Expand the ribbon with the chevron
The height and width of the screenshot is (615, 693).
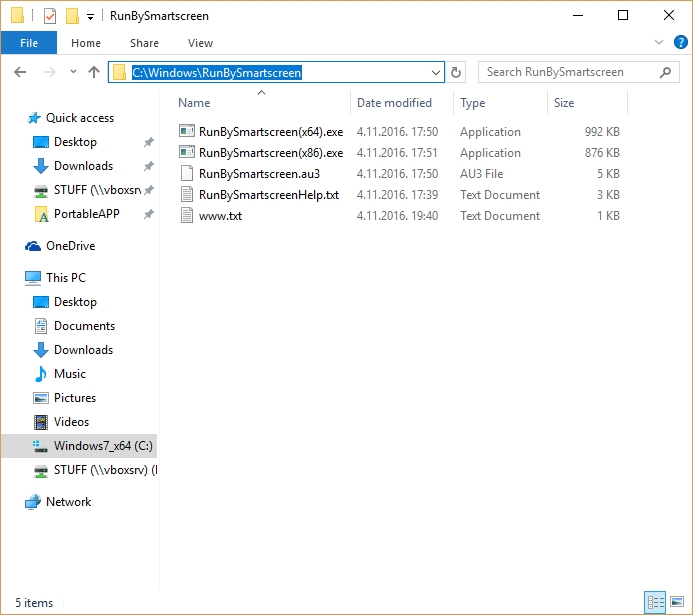point(659,42)
